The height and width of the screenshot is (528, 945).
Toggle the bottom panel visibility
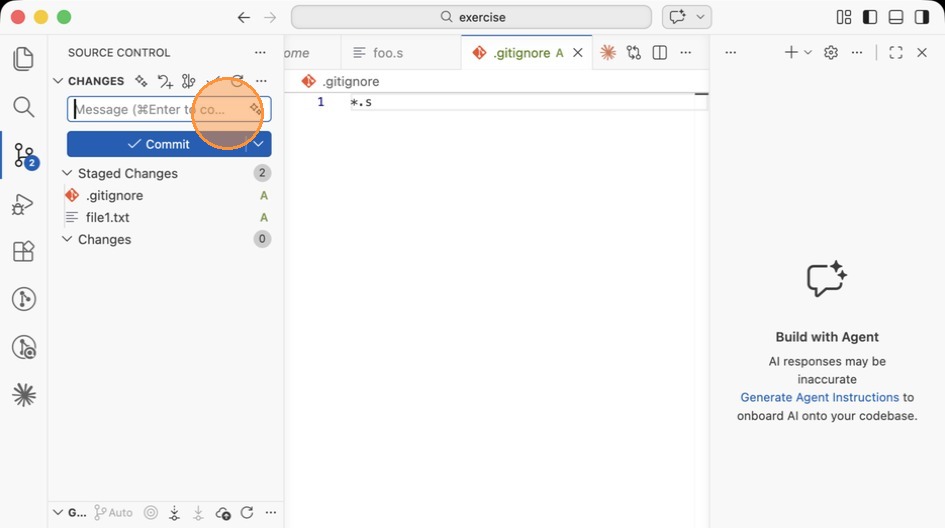(x=896, y=17)
